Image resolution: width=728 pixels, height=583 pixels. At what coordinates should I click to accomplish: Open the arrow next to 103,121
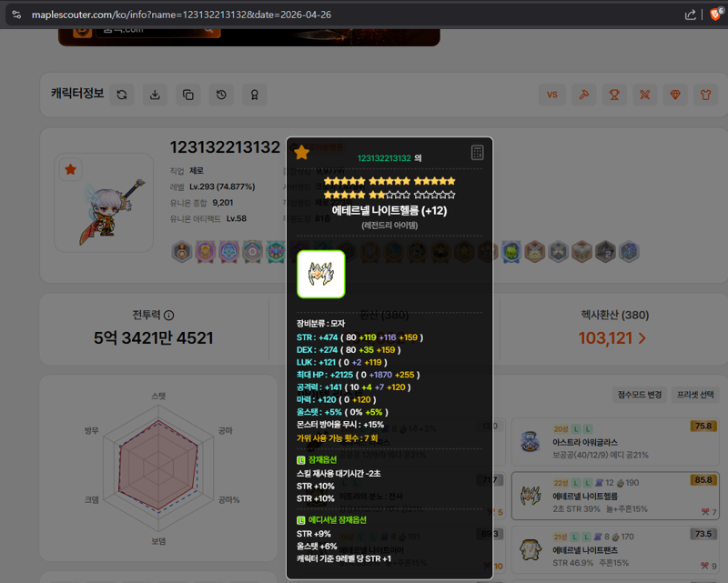tap(642, 338)
